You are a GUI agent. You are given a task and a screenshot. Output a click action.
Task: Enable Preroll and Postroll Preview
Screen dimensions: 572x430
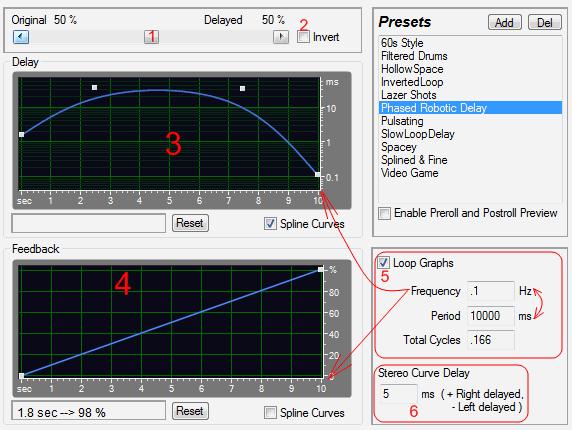(x=384, y=213)
